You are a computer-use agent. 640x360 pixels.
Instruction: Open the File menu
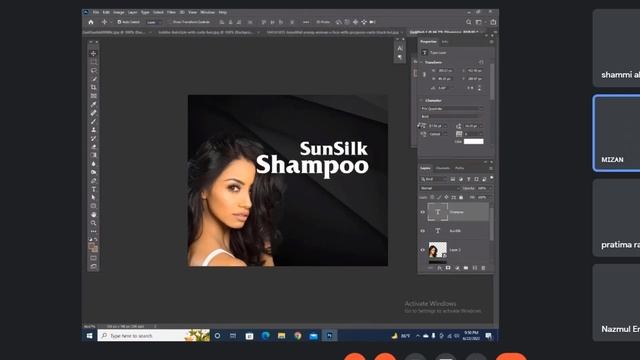[x=96, y=13]
